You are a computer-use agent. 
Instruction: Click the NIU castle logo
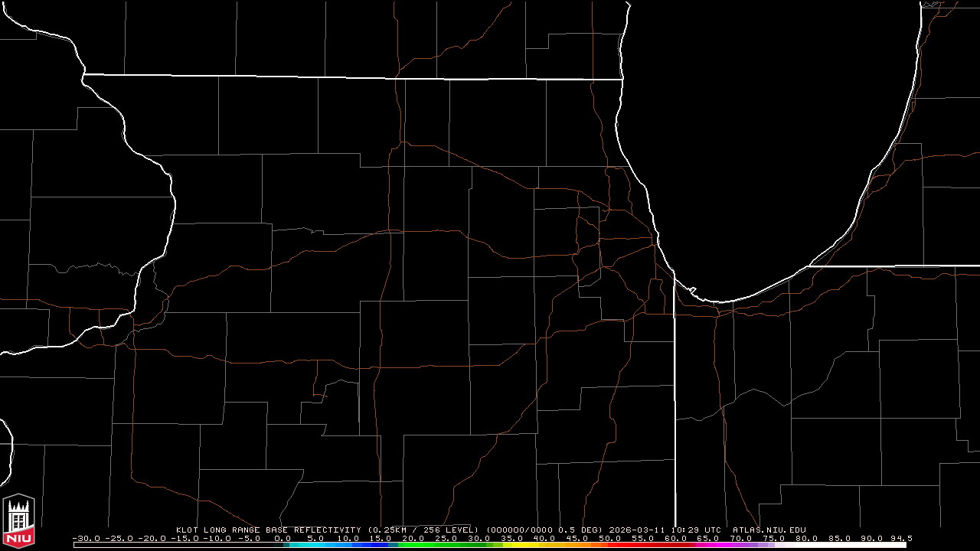pyautogui.click(x=18, y=522)
